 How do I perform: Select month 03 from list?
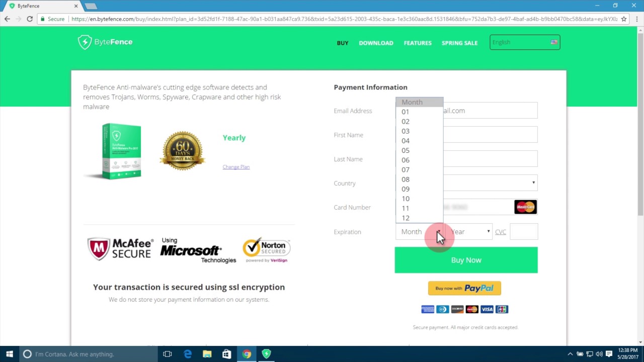(x=419, y=131)
